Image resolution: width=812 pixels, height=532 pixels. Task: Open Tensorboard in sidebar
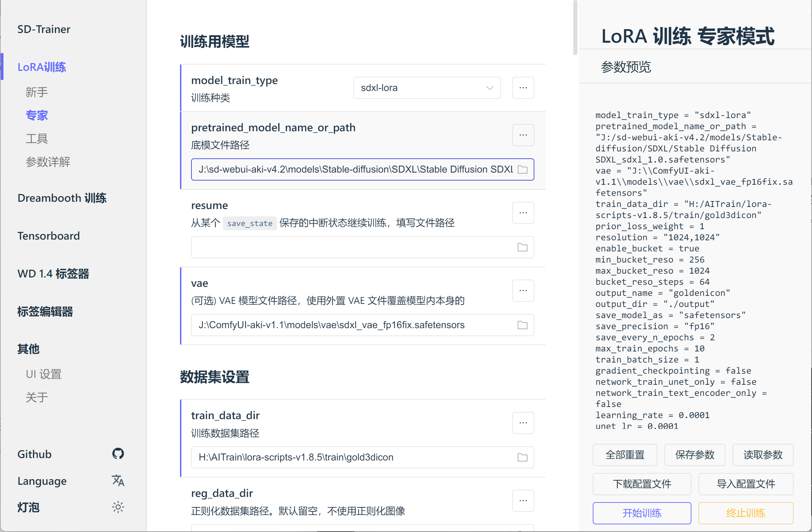49,236
